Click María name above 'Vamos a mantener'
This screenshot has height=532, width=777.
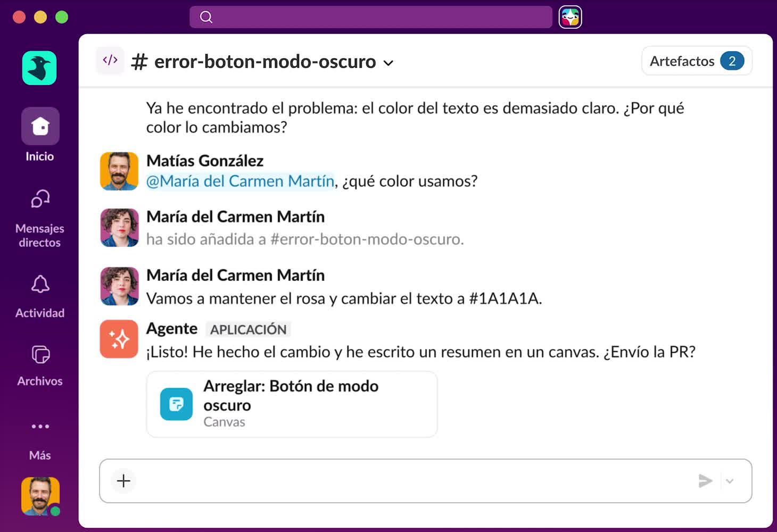point(235,275)
